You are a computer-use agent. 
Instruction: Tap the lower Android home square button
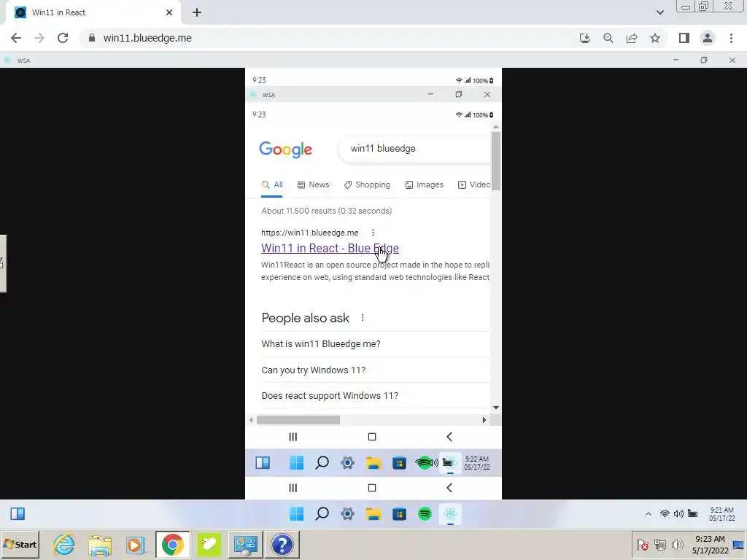372,488
